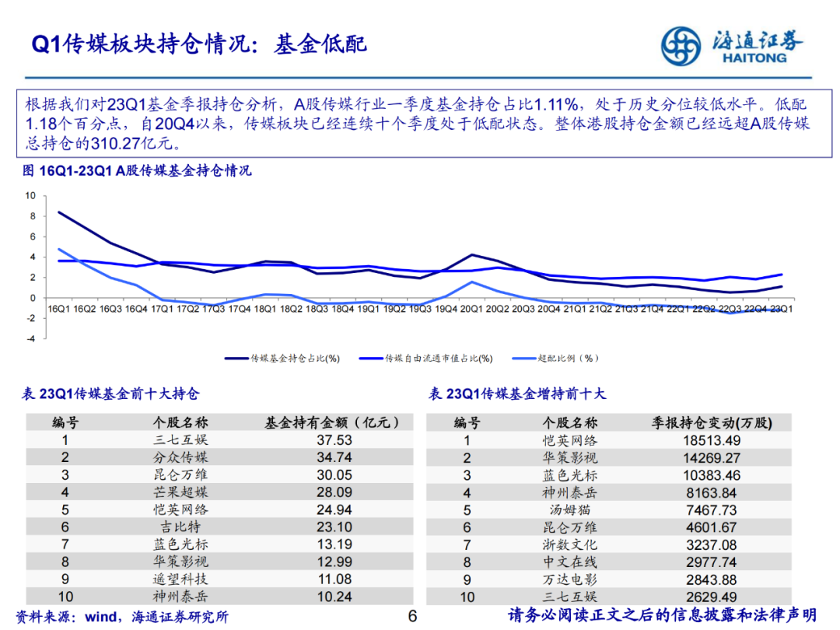Click 蓝色光标 in the holdings table
This screenshot has width=840, height=630.
click(180, 544)
